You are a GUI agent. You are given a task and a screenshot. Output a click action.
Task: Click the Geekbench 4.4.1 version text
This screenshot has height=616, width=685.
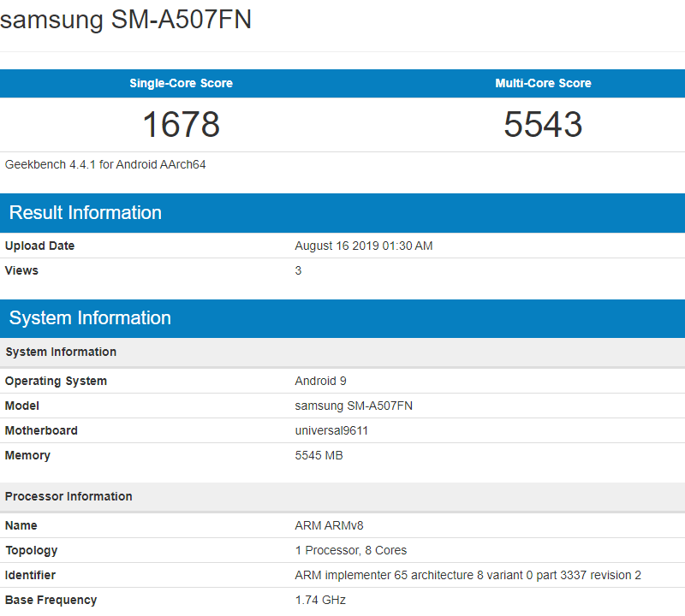click(105, 164)
